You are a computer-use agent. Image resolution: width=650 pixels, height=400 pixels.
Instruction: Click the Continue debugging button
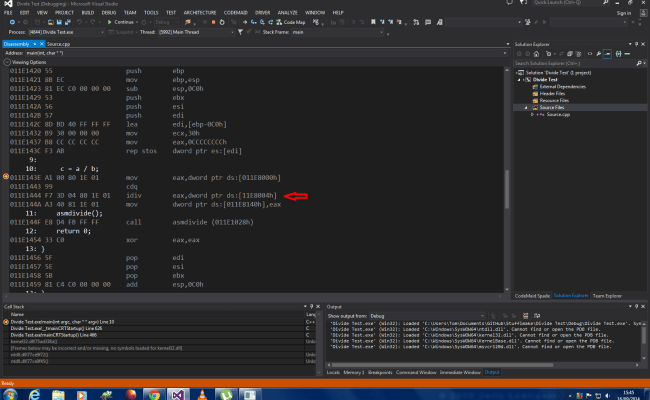click(120, 22)
